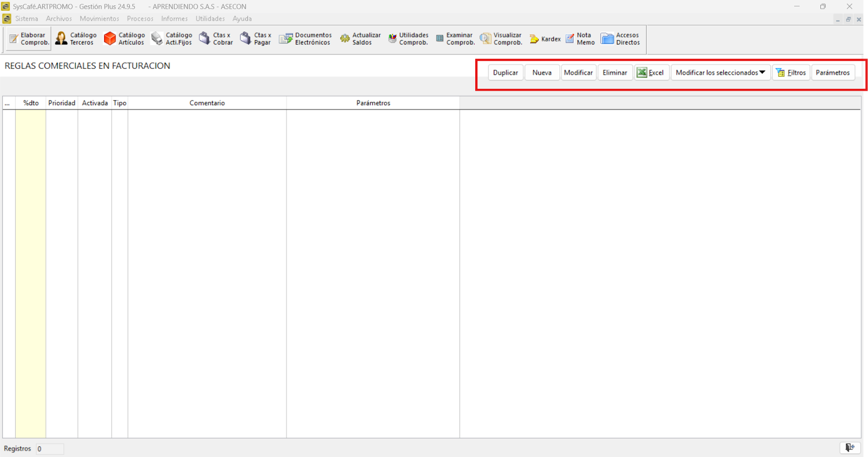868x457 pixels.
Task: Open the Movimientos menu
Action: pyautogui.click(x=99, y=18)
